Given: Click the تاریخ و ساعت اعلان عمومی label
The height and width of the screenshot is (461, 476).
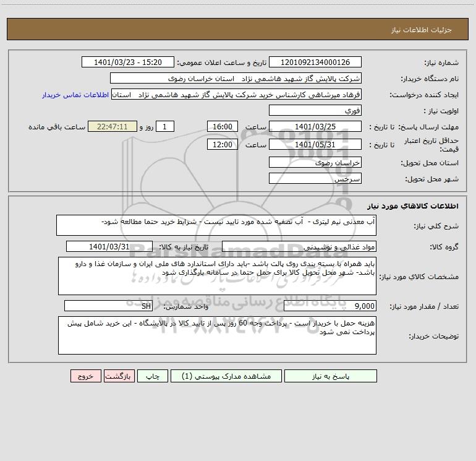Looking at the screenshot, I should click(221, 62).
